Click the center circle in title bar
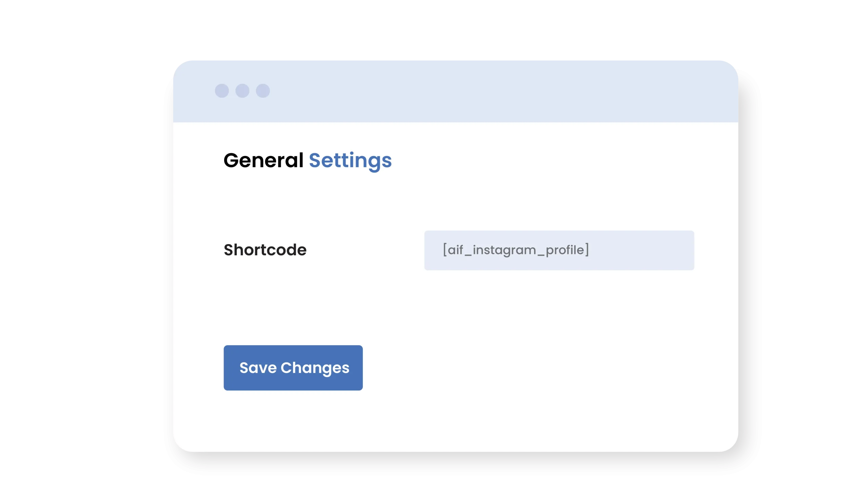The width and height of the screenshot is (868, 498). pos(242,91)
